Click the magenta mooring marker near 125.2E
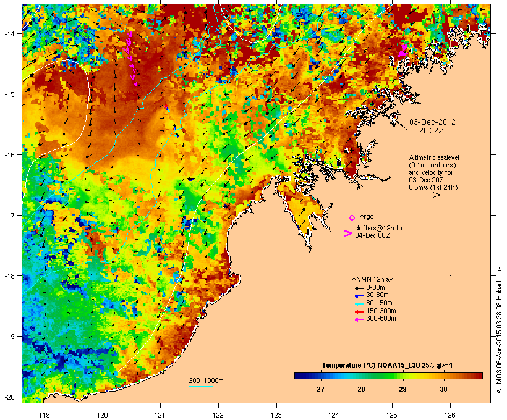 (403, 51)
